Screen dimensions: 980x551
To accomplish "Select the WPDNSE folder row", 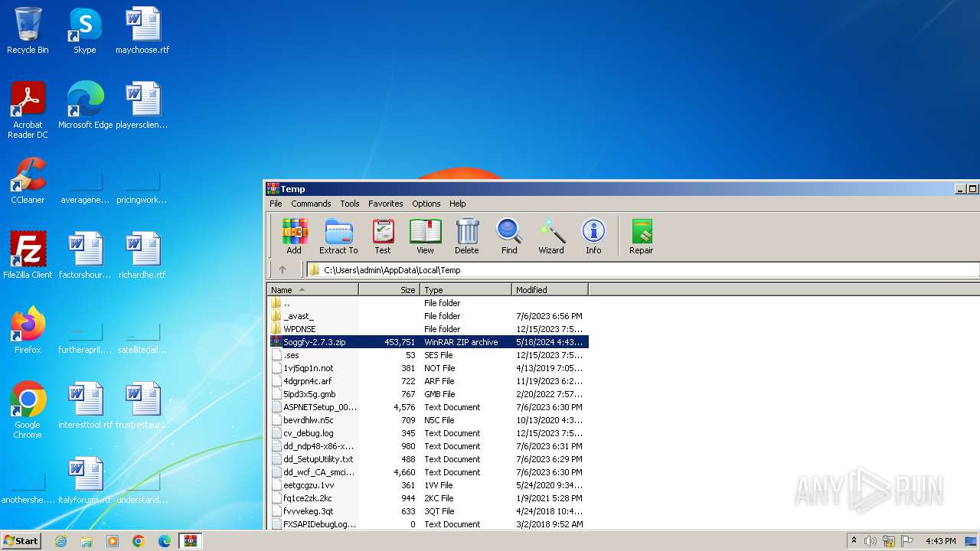I will 428,329.
